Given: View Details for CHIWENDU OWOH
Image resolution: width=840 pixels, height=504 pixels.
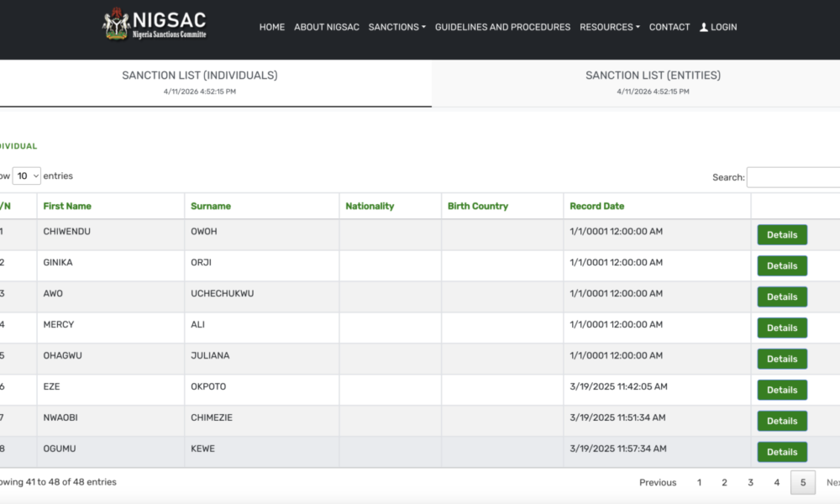Looking at the screenshot, I should coord(781,235).
